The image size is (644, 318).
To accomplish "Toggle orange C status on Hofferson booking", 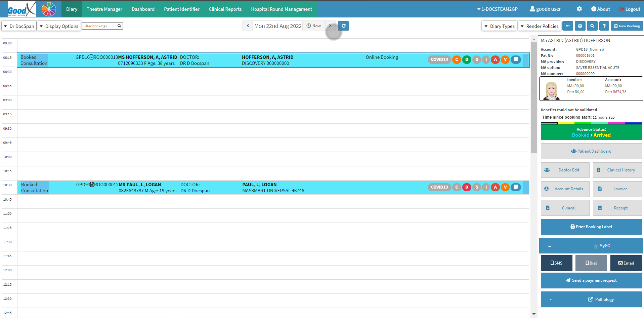I will [457, 59].
